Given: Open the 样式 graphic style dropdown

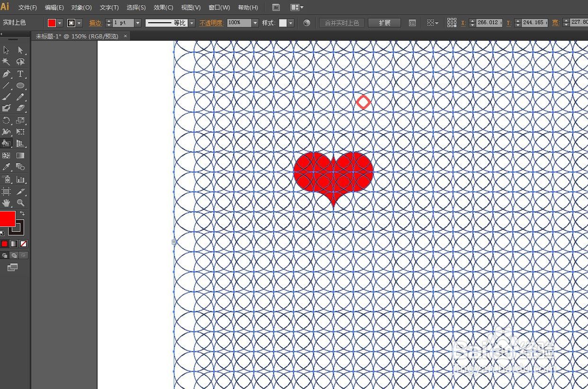Looking at the screenshot, I should tap(291, 23).
